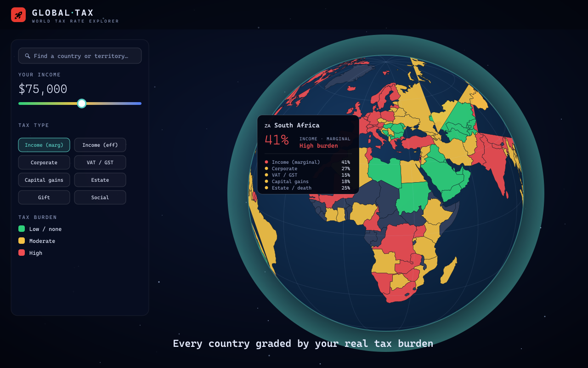Click the Estate / death 25% row
This screenshot has width=588, height=368.
click(x=307, y=188)
